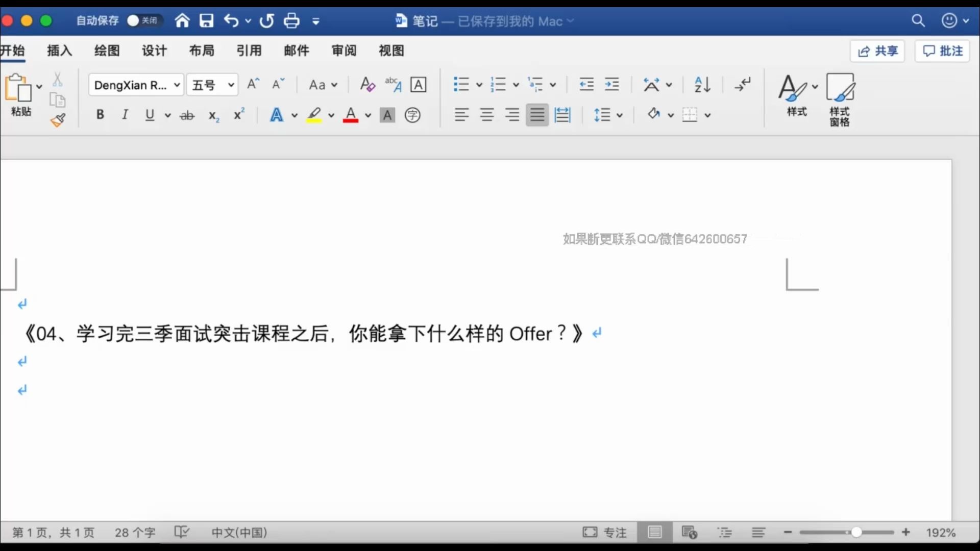980x551 pixels.
Task: Open the smiley feedback icon
Action: [949, 20]
